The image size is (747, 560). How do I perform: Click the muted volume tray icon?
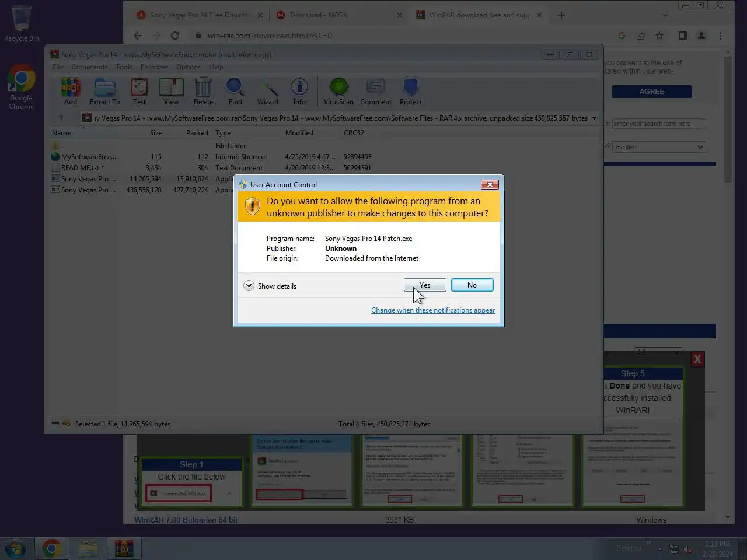[688, 549]
